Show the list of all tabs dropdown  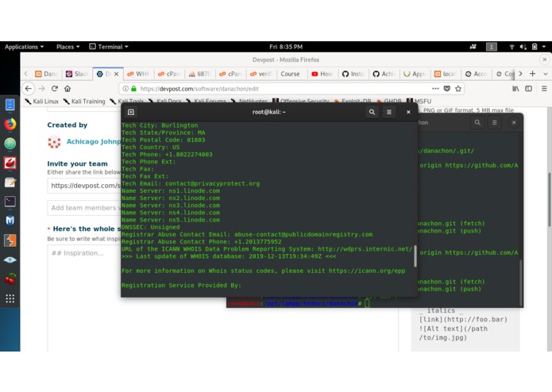[546, 74]
